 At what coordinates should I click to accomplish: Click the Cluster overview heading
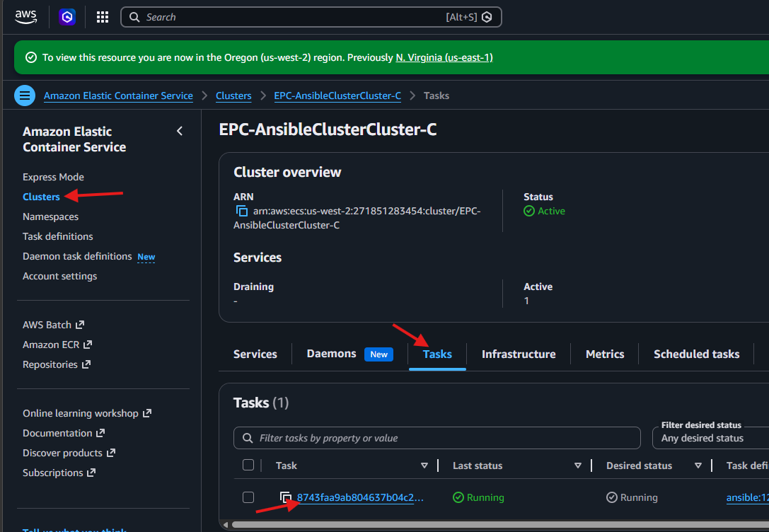(x=287, y=172)
